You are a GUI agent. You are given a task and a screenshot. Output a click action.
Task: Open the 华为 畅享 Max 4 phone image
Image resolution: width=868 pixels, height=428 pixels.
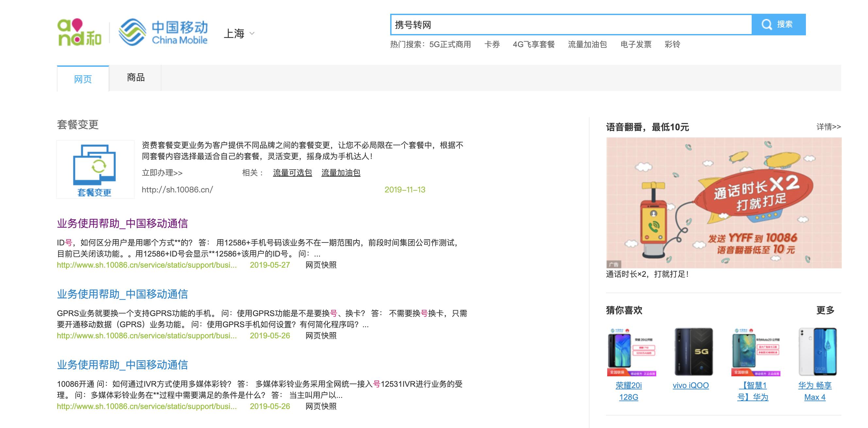(x=817, y=352)
